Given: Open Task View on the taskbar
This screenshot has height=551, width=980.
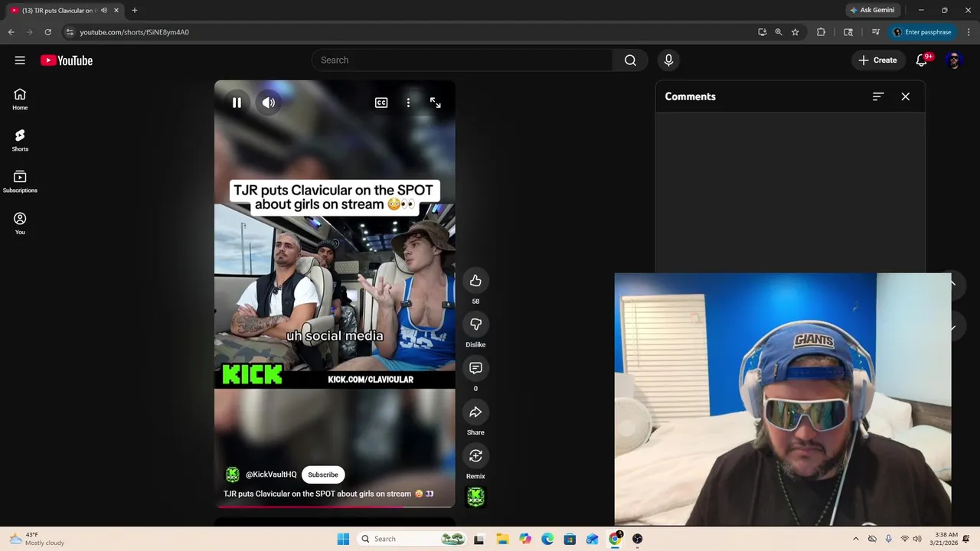Looking at the screenshot, I should click(479, 539).
